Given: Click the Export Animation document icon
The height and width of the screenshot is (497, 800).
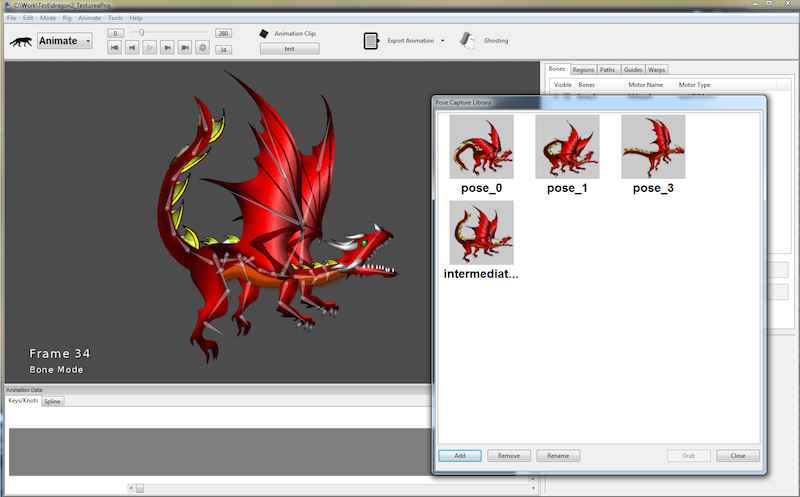Looking at the screenshot, I should [x=371, y=41].
